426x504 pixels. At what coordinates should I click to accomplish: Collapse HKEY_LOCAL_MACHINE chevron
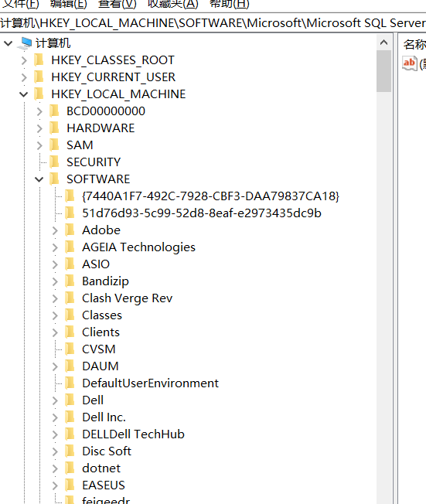(23, 94)
